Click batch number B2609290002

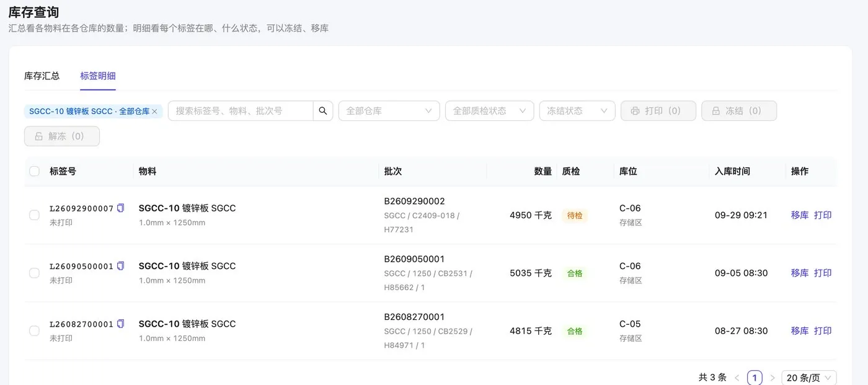pyautogui.click(x=414, y=201)
